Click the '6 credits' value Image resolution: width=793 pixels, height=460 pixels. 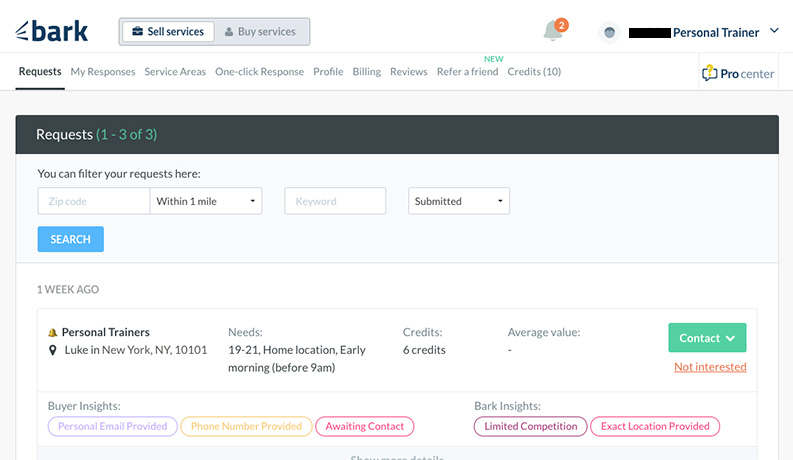point(424,350)
